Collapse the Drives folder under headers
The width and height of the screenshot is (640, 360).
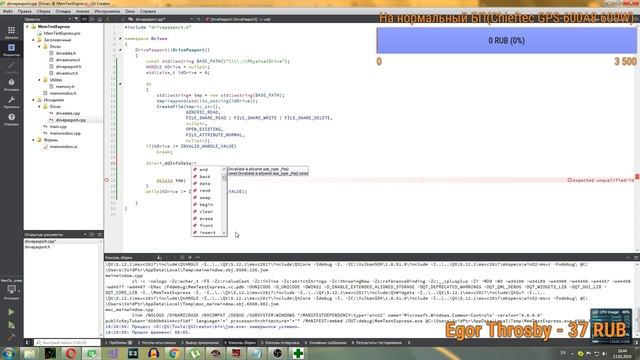[39, 47]
